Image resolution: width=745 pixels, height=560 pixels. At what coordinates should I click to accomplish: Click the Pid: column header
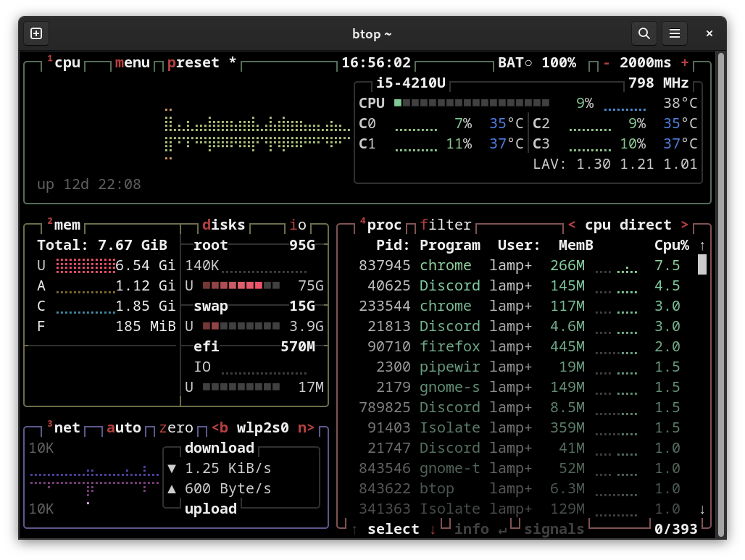pyautogui.click(x=393, y=245)
